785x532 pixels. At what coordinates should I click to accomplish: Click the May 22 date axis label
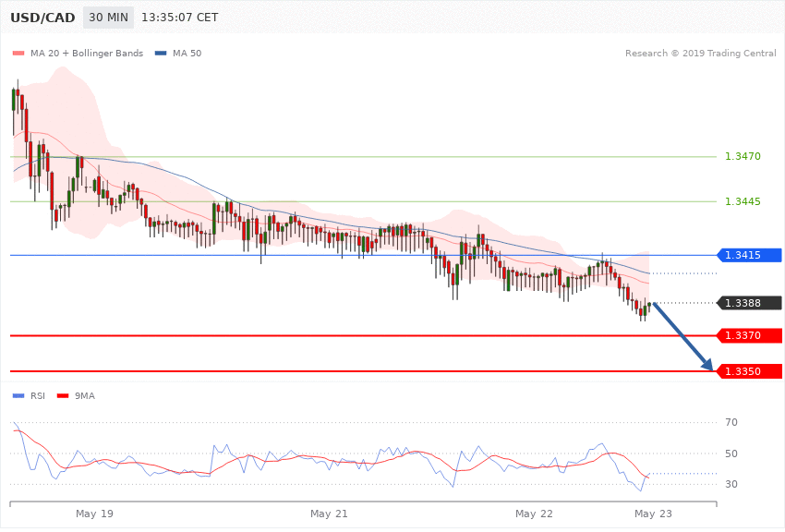534,514
